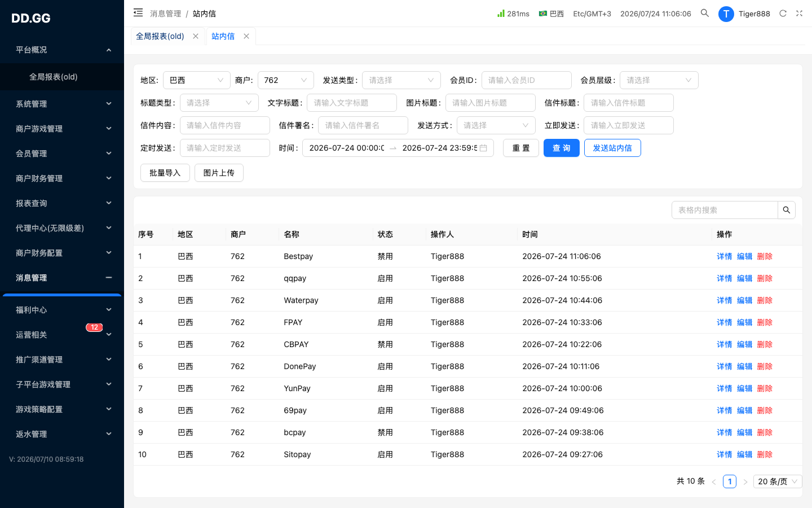Expand the 游戏策略配置 sidebar menu
812x508 pixels.
coord(62,409)
